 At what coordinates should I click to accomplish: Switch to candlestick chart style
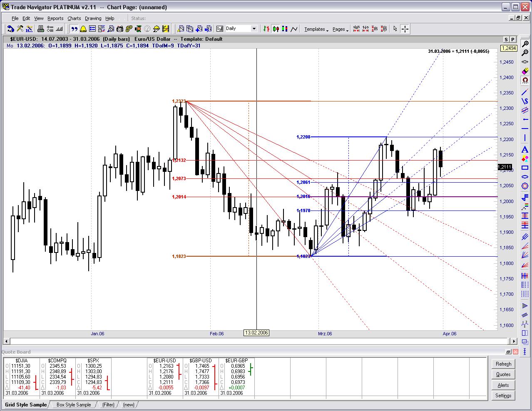point(276,29)
